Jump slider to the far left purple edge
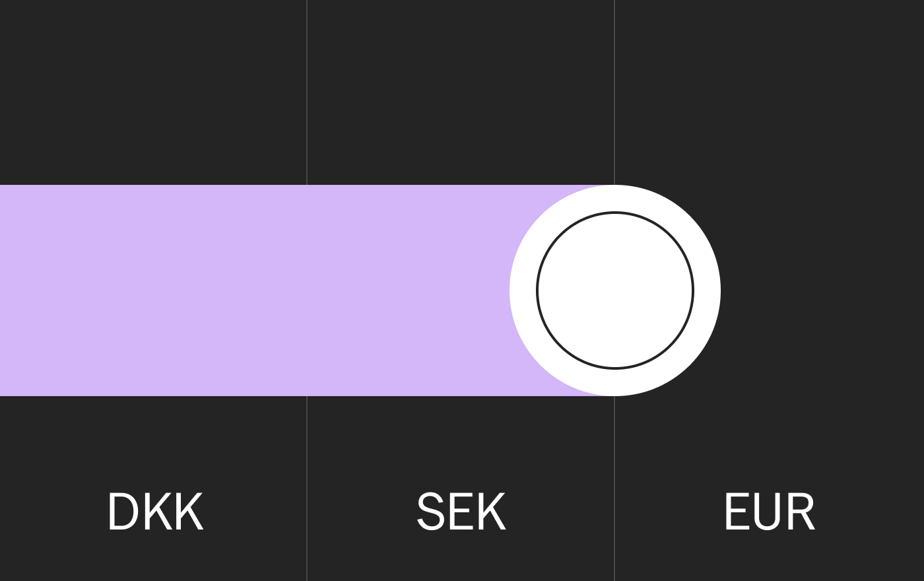Viewport: 924px width, 581px height. [x=3, y=290]
